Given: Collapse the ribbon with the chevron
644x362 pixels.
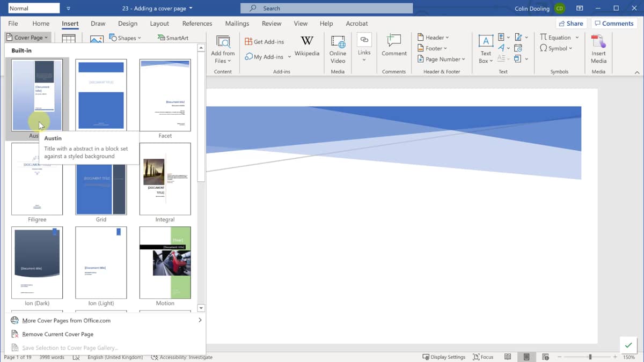Looking at the screenshot, I should tap(637, 72).
